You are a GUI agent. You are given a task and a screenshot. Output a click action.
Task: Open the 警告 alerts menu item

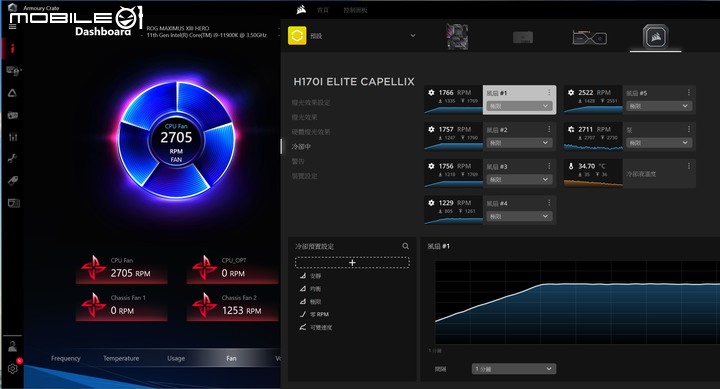point(298,161)
